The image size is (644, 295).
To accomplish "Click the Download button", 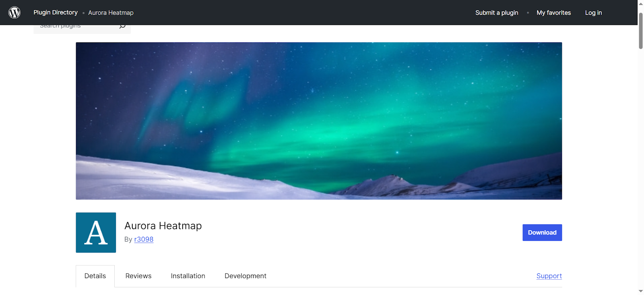I will 542,233.
